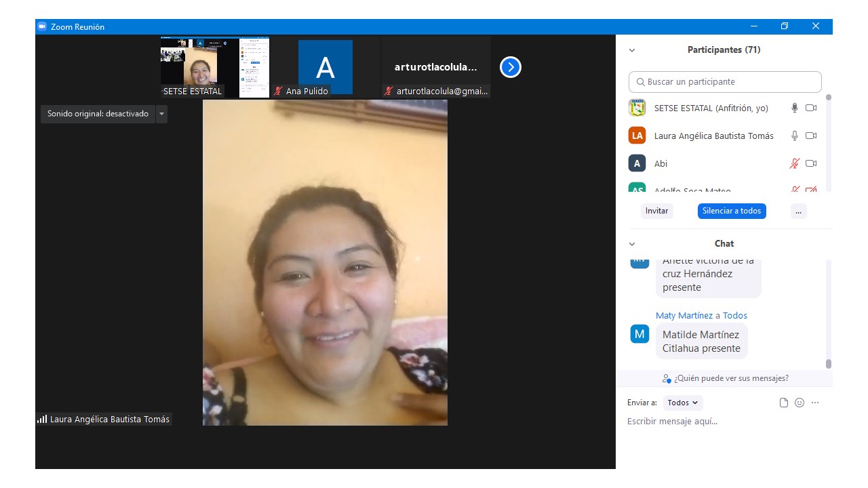Click Invitar button
The width and height of the screenshot is (868, 488).
(x=656, y=211)
